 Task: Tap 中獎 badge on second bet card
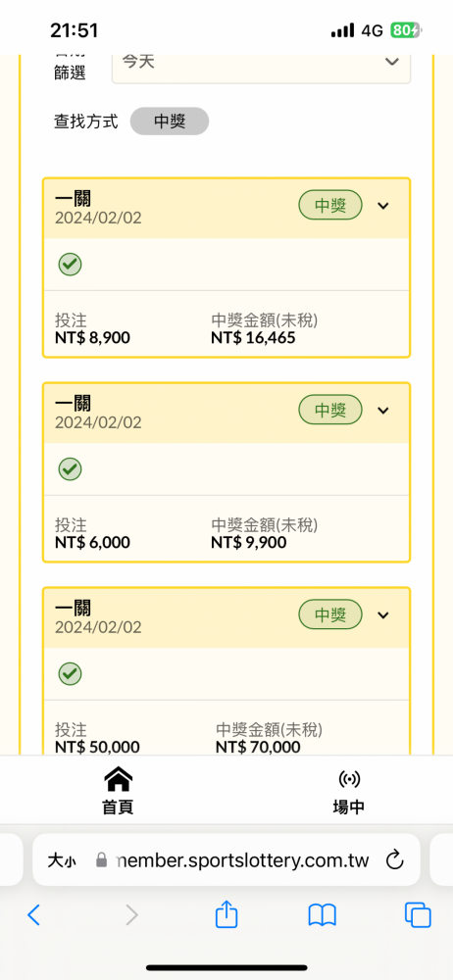point(330,410)
